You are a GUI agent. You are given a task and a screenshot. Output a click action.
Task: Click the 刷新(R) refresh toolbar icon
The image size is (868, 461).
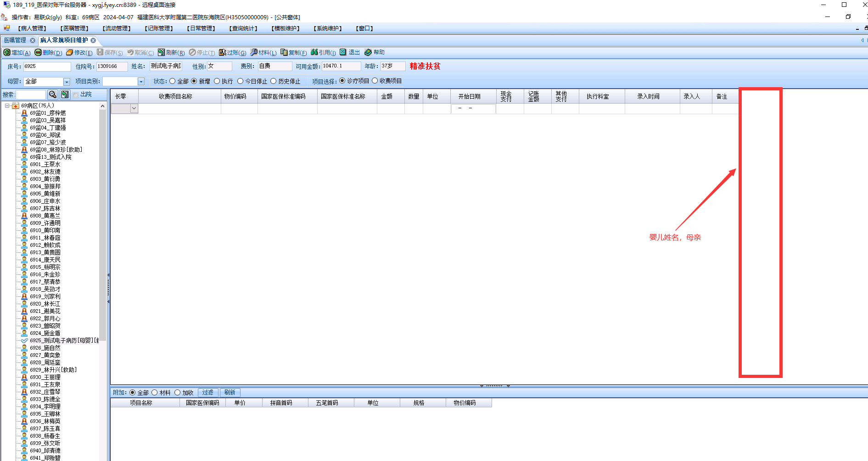(161, 52)
